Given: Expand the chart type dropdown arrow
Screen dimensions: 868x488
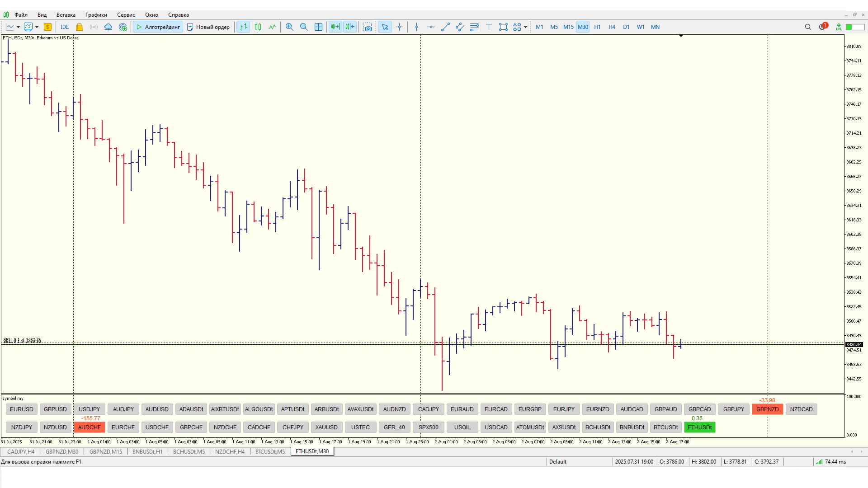Looking at the screenshot, I should pos(18,27).
